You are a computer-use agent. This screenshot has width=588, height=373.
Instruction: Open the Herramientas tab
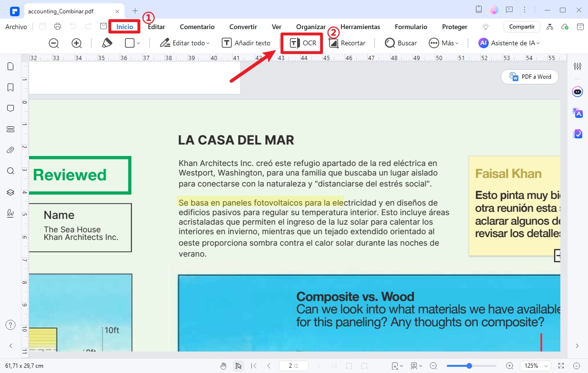click(x=360, y=27)
